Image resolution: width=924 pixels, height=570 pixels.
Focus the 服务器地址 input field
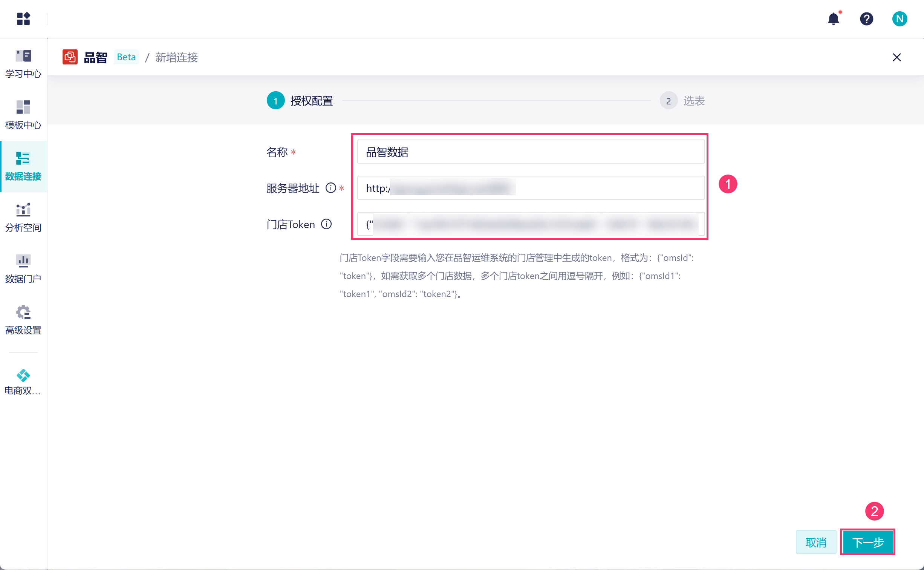point(531,188)
